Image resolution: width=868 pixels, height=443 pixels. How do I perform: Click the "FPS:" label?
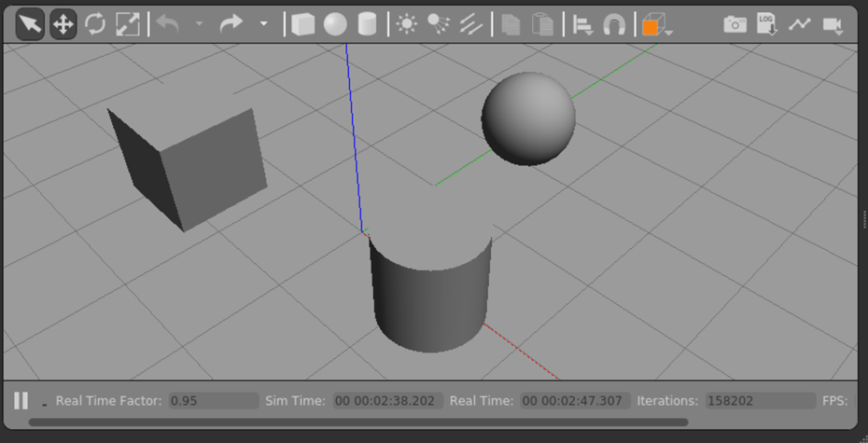(x=834, y=400)
